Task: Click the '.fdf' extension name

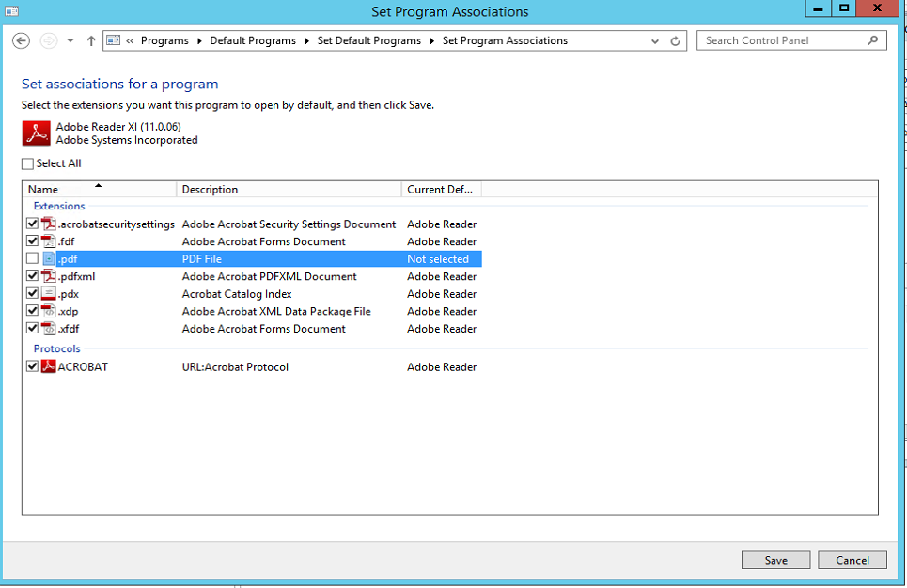Action: [67, 241]
